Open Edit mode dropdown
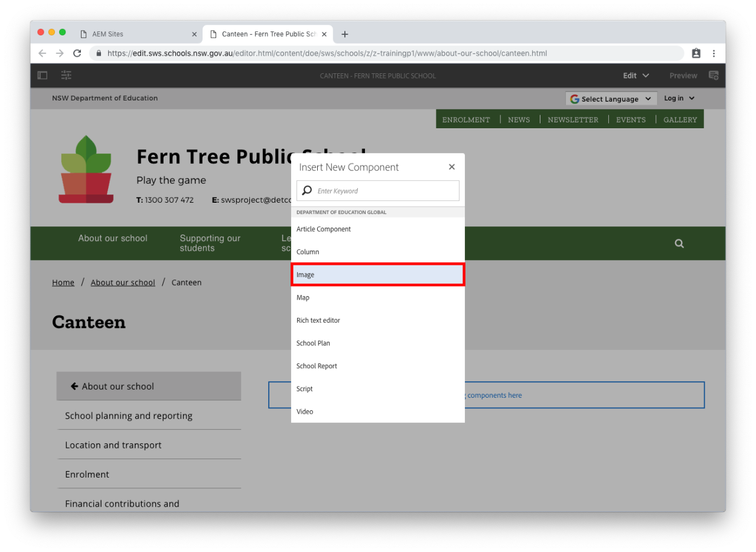 point(636,76)
